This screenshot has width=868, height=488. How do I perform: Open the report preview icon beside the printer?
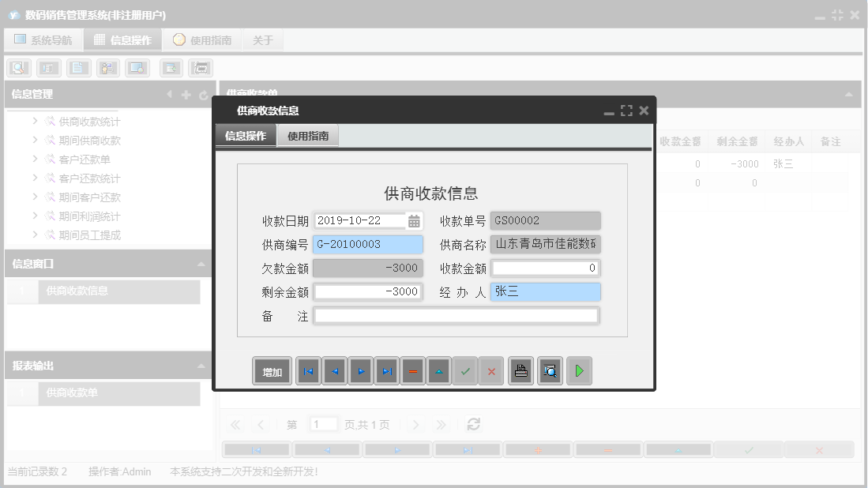tap(550, 370)
